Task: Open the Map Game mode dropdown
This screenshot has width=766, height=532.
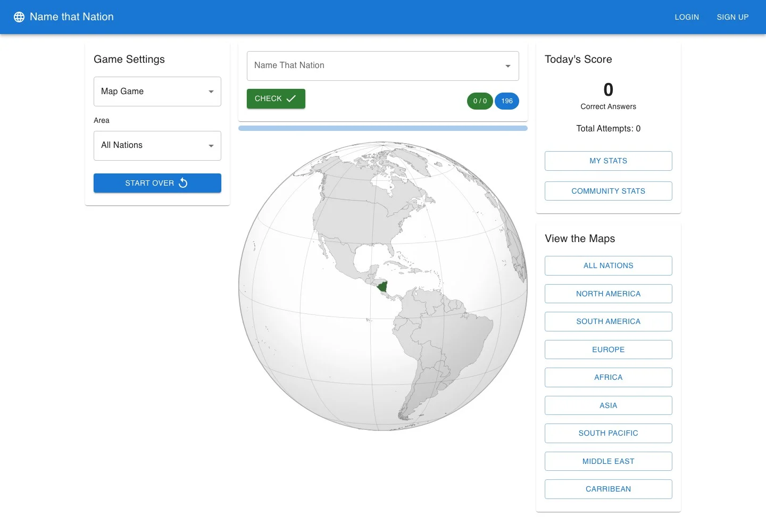Action: (x=157, y=92)
